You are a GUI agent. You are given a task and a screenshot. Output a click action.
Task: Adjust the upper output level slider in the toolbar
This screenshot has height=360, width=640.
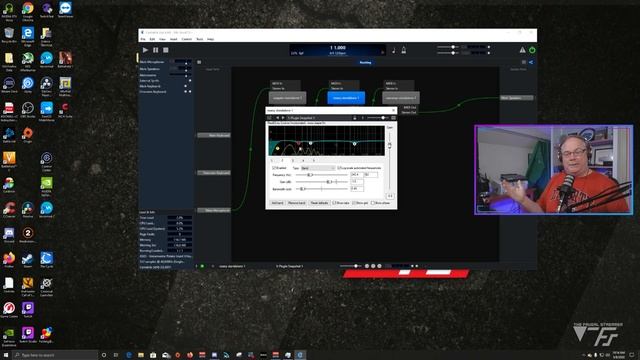449,47
